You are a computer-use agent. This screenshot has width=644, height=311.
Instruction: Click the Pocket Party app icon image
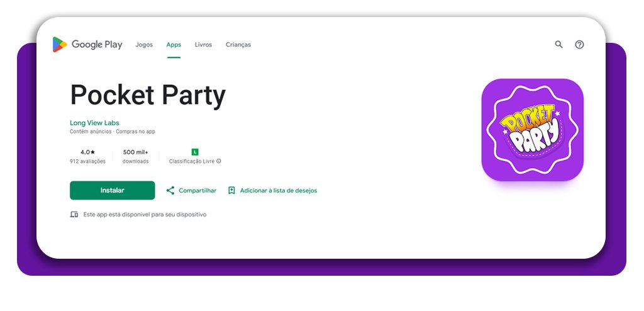point(532,130)
